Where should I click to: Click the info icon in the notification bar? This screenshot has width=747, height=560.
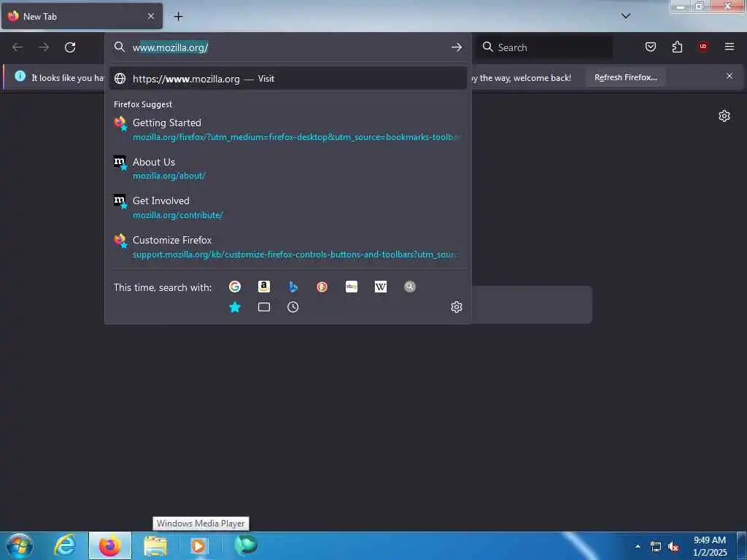(20, 76)
